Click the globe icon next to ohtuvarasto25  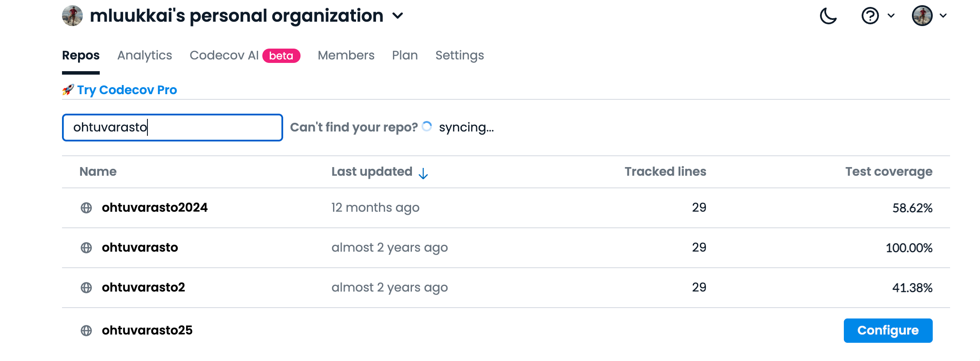(86, 331)
